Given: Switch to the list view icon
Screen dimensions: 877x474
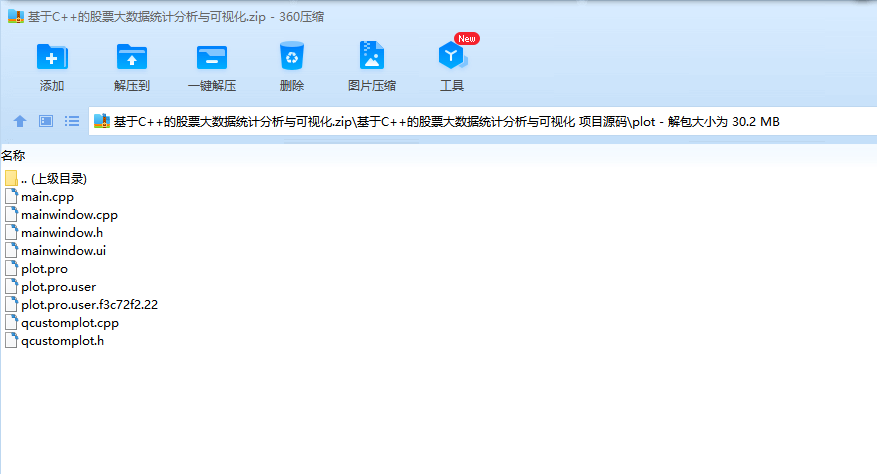Looking at the screenshot, I should 72,121.
